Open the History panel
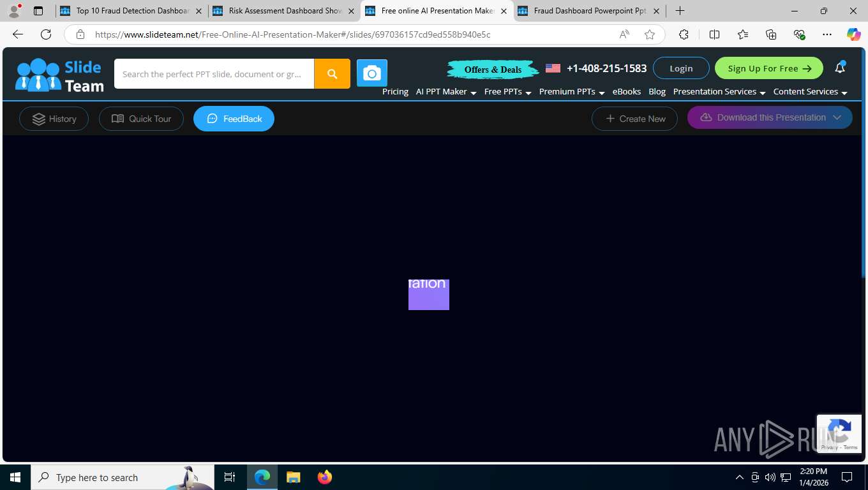 pyautogui.click(x=54, y=119)
